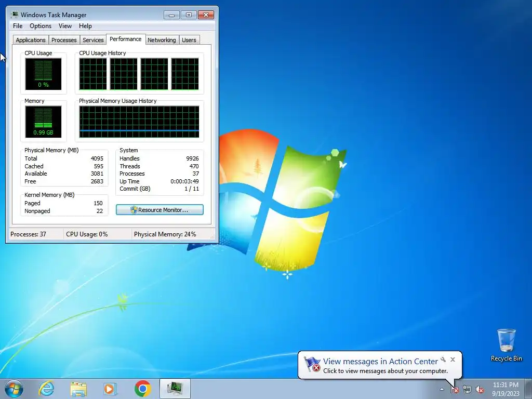Switch to the Users tab
Viewport: 532px width, 399px height.
189,39
